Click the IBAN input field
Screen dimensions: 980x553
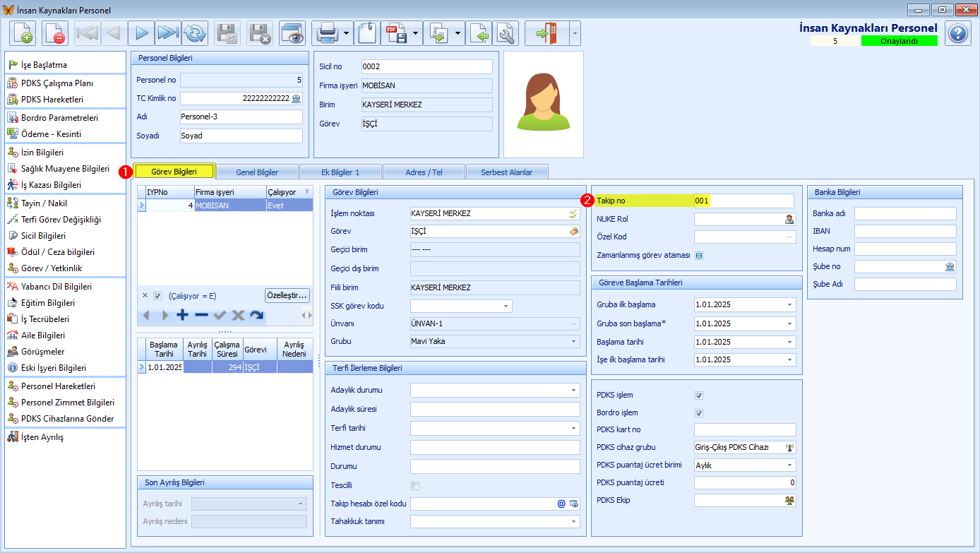905,231
